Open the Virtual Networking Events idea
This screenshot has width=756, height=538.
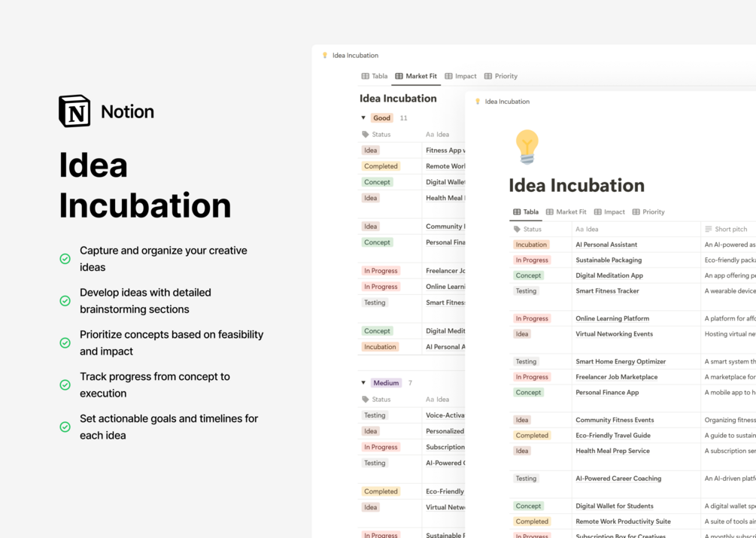click(x=615, y=333)
